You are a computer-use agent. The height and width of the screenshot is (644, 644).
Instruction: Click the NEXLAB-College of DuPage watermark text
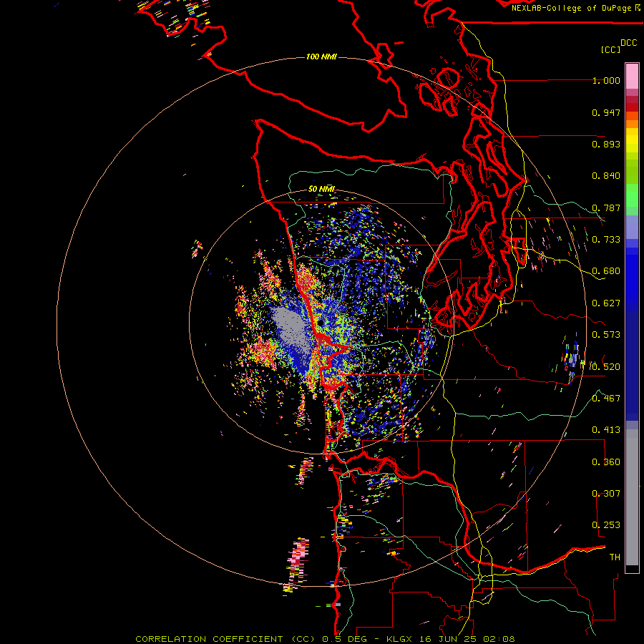pos(575,8)
